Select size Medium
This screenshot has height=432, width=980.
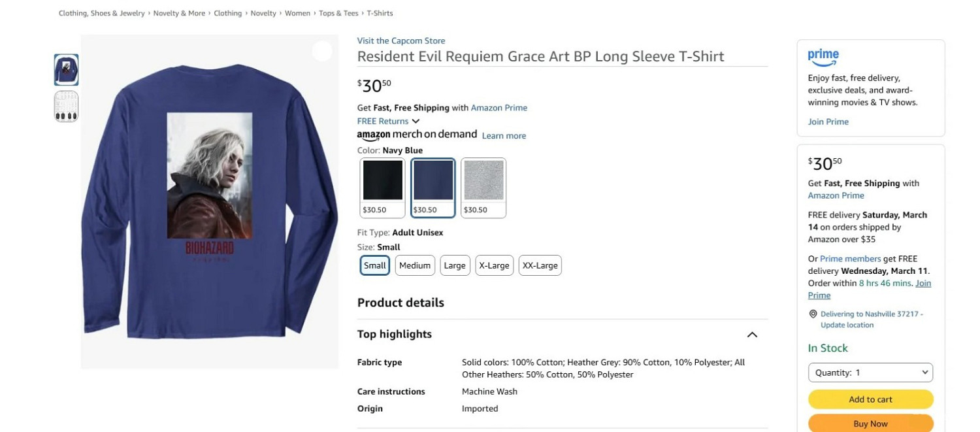pyautogui.click(x=415, y=265)
